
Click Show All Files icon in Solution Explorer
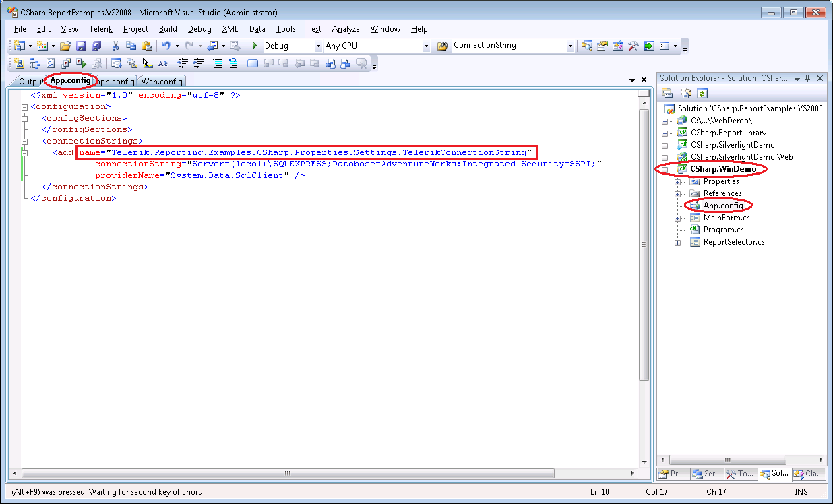[686, 94]
